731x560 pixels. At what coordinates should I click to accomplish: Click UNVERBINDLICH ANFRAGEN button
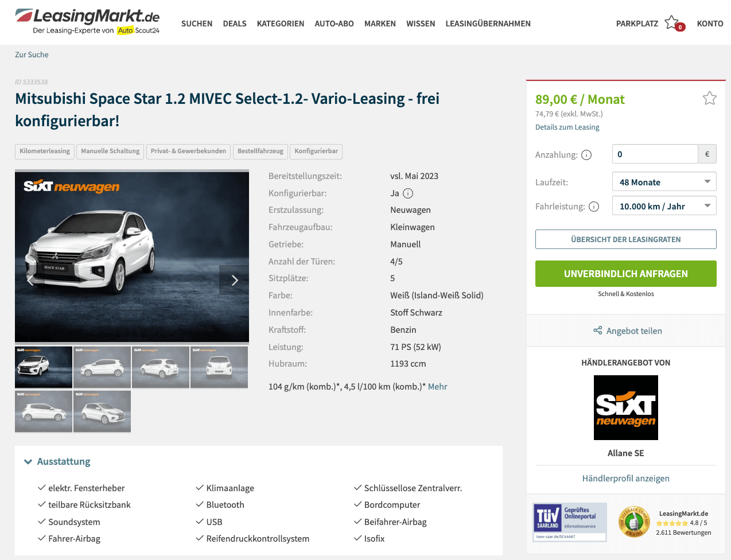(626, 274)
